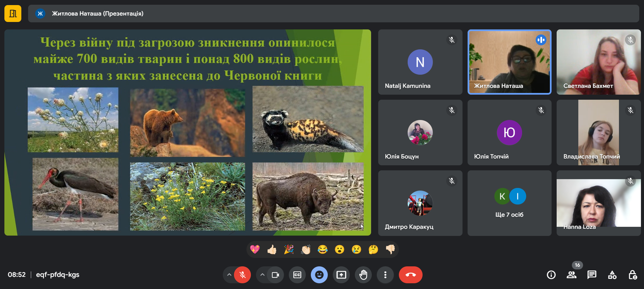
Task: Toggle closed captions
Action: click(297, 275)
